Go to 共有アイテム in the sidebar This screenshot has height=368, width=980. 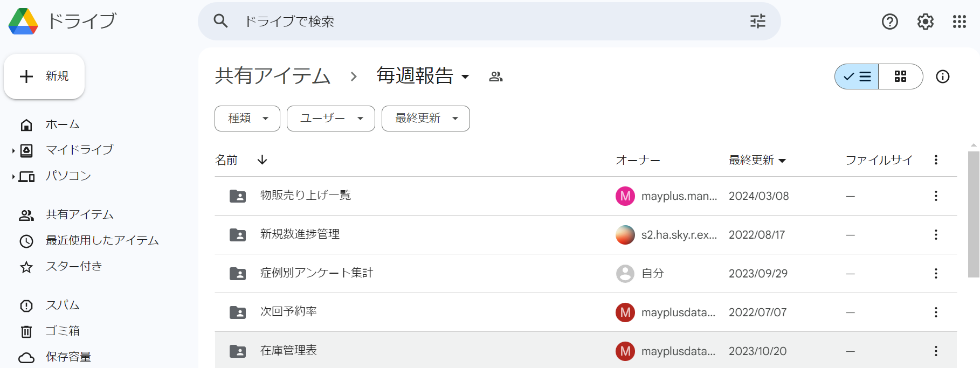coord(79,215)
